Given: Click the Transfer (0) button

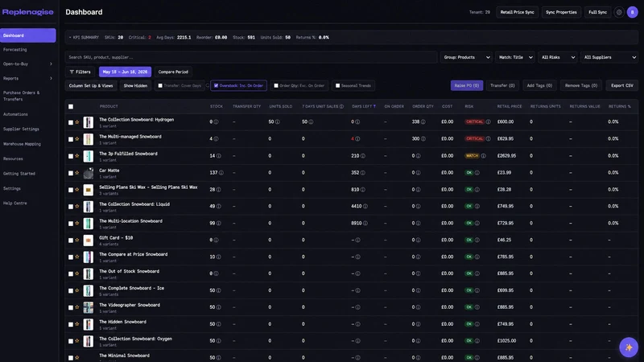Looking at the screenshot, I should point(502,86).
